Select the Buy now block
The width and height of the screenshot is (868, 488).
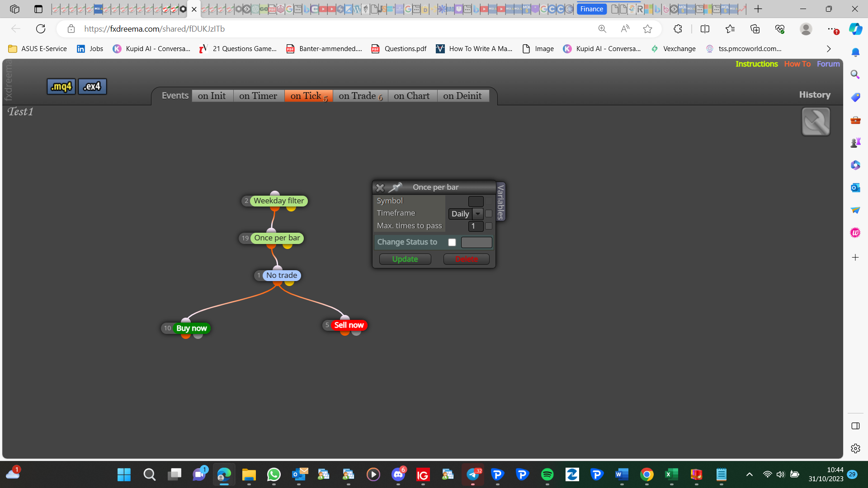(191, 328)
